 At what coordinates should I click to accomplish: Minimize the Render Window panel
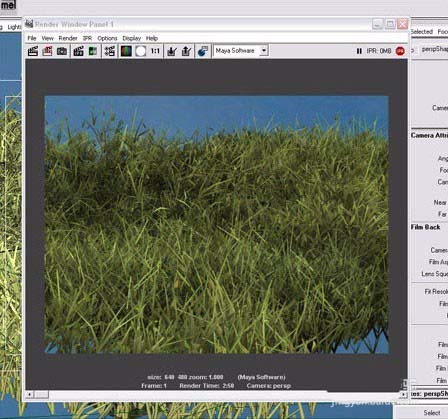click(377, 24)
